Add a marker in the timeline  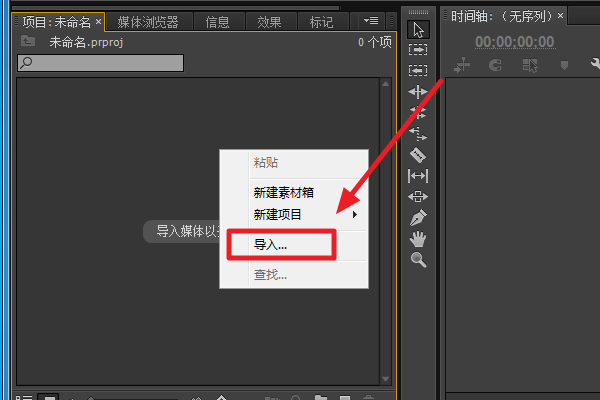coord(564,65)
